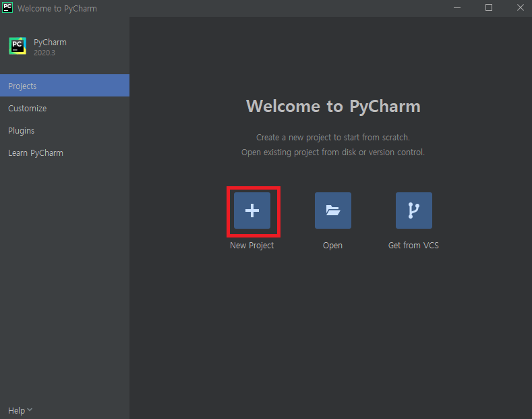Viewport: 532px width, 419px height.
Task: Click the New Project plus icon
Action: tap(252, 211)
